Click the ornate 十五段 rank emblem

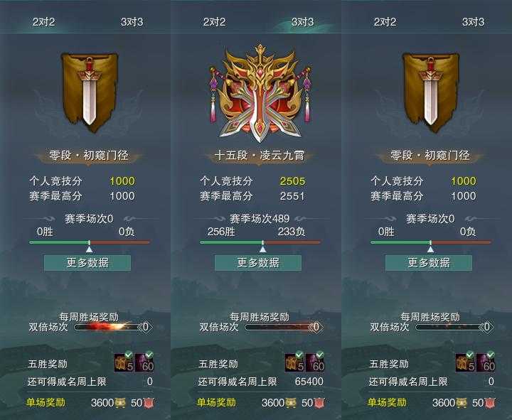(x=260, y=94)
